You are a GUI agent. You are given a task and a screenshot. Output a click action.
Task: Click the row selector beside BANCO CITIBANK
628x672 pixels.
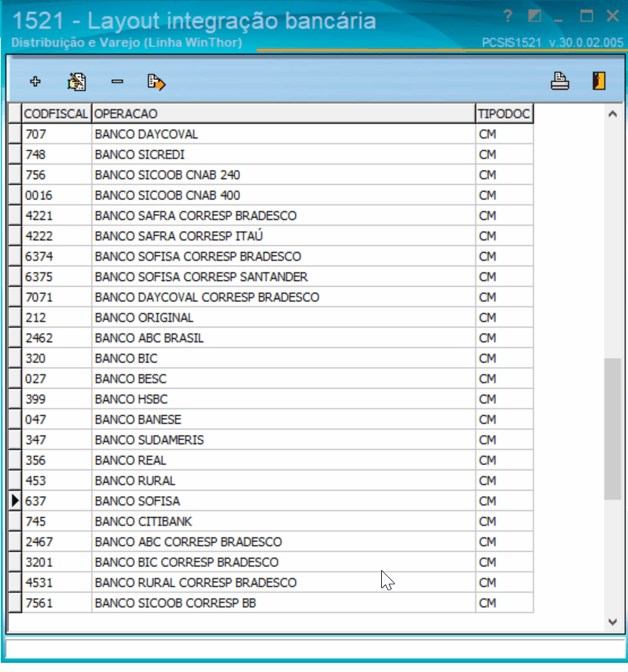point(15,521)
